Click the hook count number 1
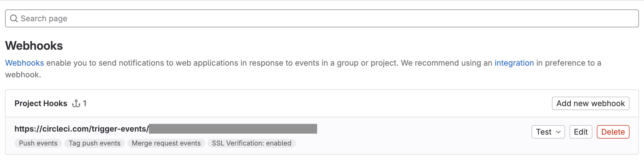 [x=85, y=104]
